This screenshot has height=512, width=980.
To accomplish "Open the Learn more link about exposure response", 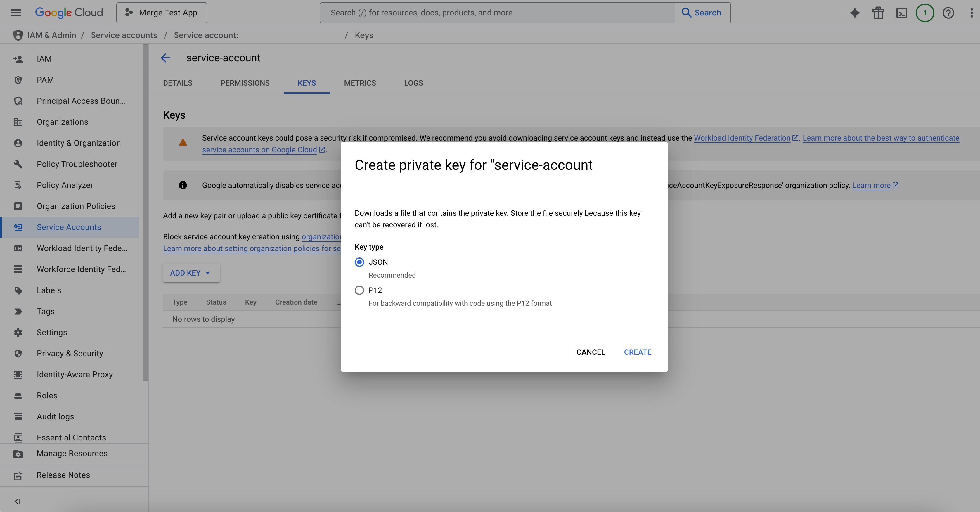I will 871,185.
